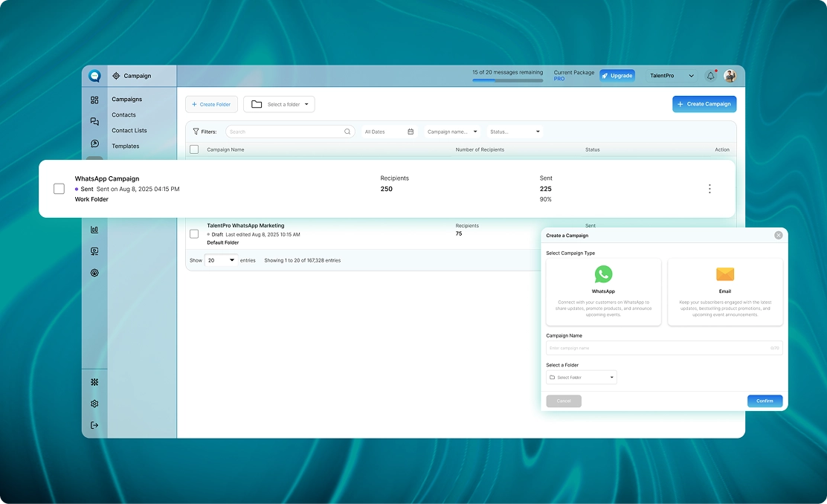The image size is (827, 504).
Task: Open the Status filter dropdown
Action: click(515, 132)
